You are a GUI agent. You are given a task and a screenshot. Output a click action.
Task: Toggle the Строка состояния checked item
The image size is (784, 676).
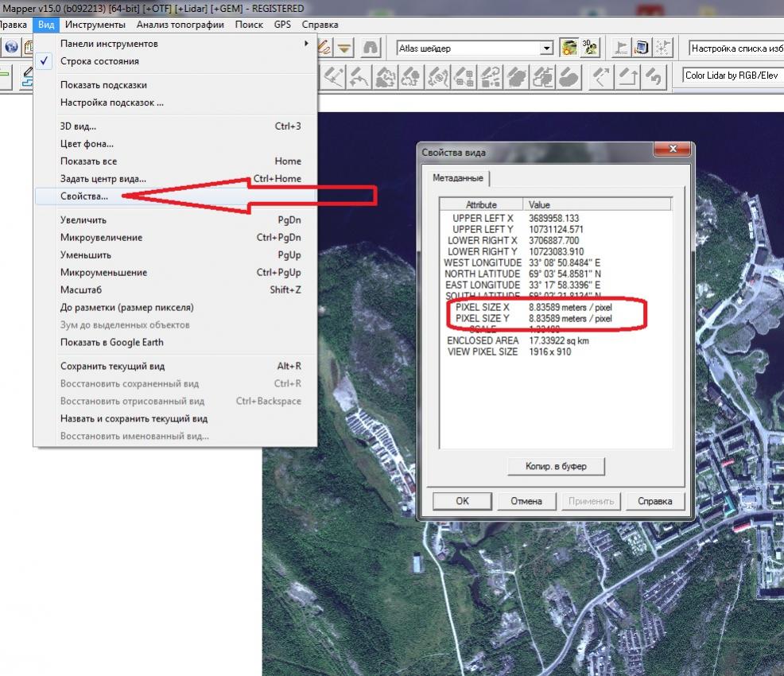pyautogui.click(x=99, y=61)
